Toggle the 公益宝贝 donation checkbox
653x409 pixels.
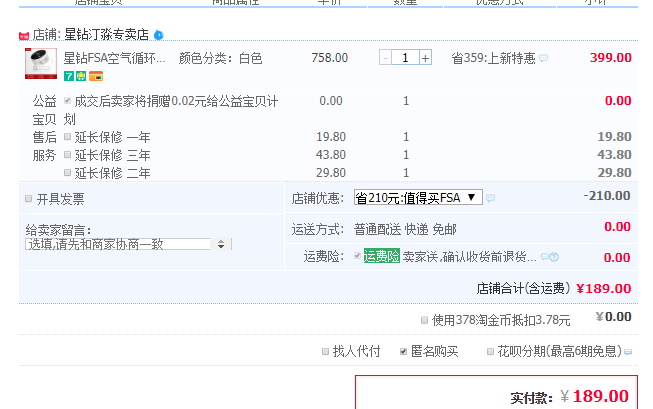pyautogui.click(x=67, y=100)
